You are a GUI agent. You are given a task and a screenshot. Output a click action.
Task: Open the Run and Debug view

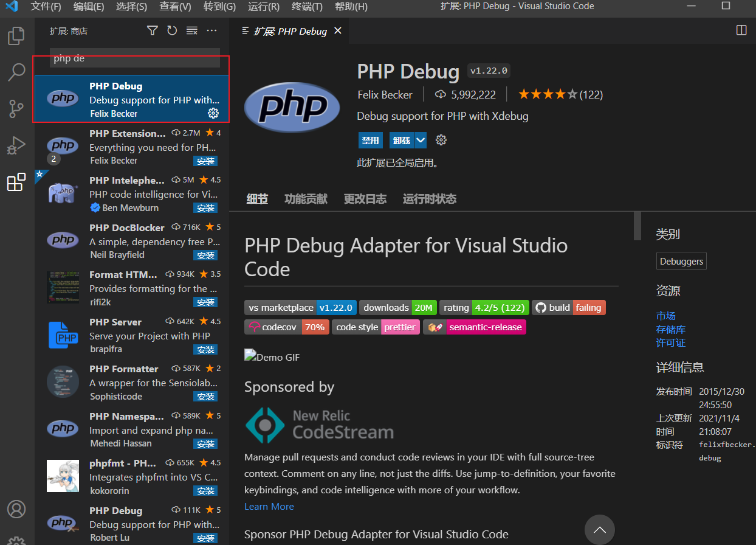pyautogui.click(x=16, y=145)
